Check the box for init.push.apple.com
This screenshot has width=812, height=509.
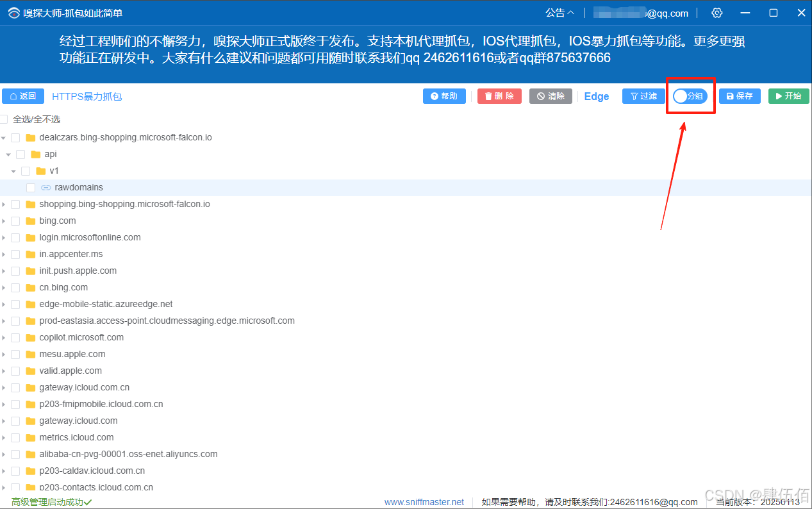(15, 271)
